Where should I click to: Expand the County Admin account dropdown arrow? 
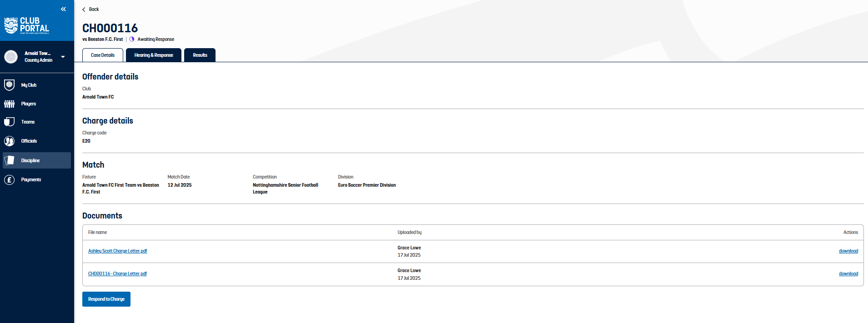click(x=63, y=57)
